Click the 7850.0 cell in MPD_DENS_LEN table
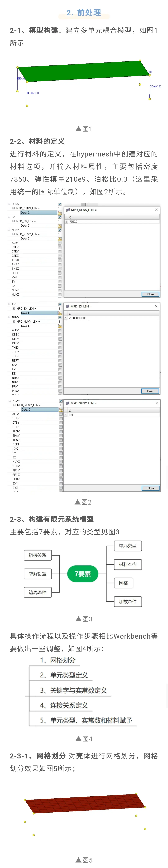The image size is (168, 868). tap(114, 222)
